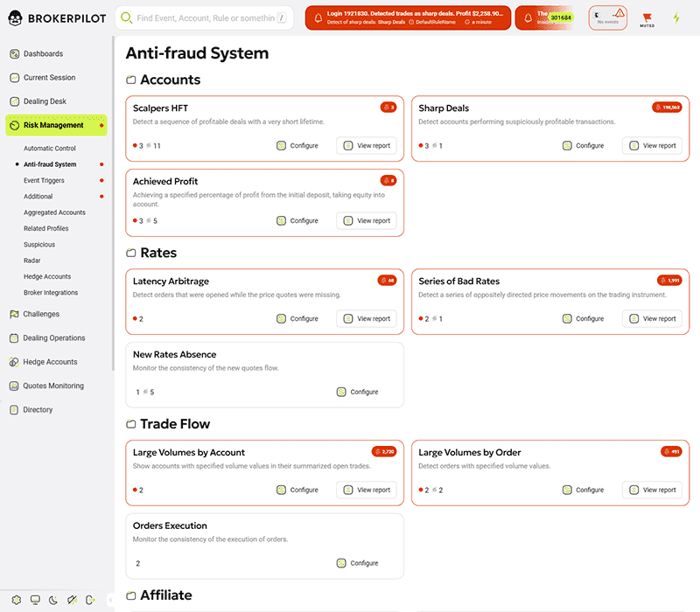View report for Scalpers HFT
This screenshot has width=700, height=612.
(366, 146)
